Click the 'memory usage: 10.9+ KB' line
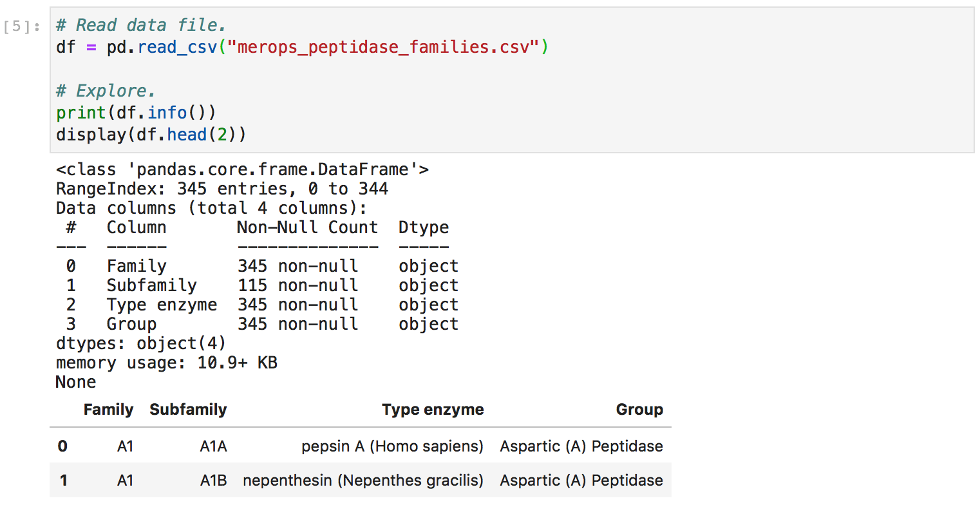The image size is (980, 505). 167,363
